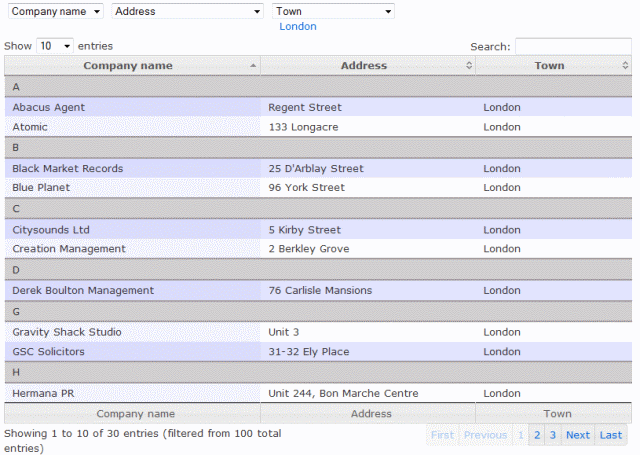The width and height of the screenshot is (640, 455).
Task: Click the Next pagination button
Action: click(x=578, y=435)
